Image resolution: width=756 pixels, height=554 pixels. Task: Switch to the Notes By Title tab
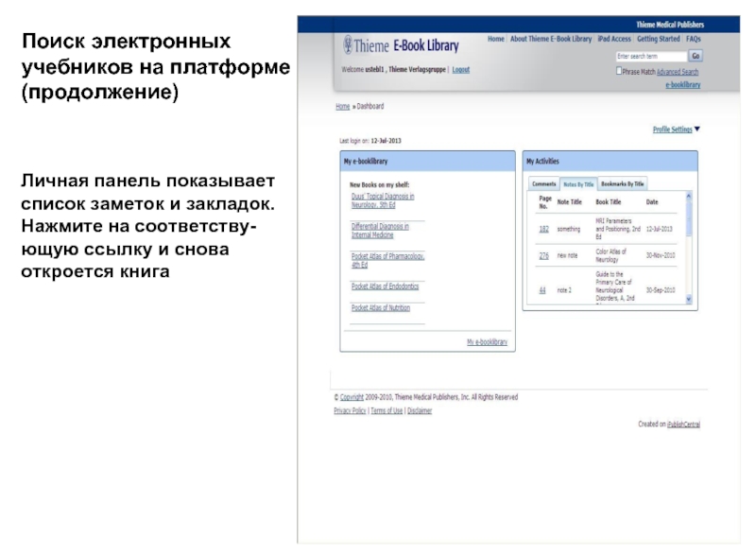tap(578, 184)
